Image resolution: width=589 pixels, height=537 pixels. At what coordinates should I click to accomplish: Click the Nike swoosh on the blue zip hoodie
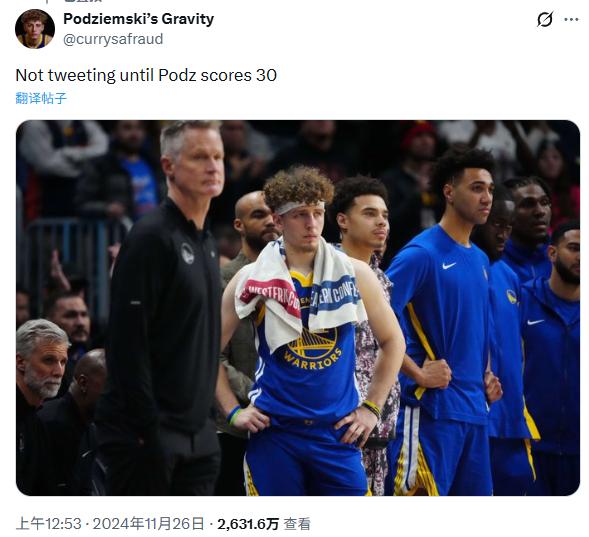click(x=535, y=322)
